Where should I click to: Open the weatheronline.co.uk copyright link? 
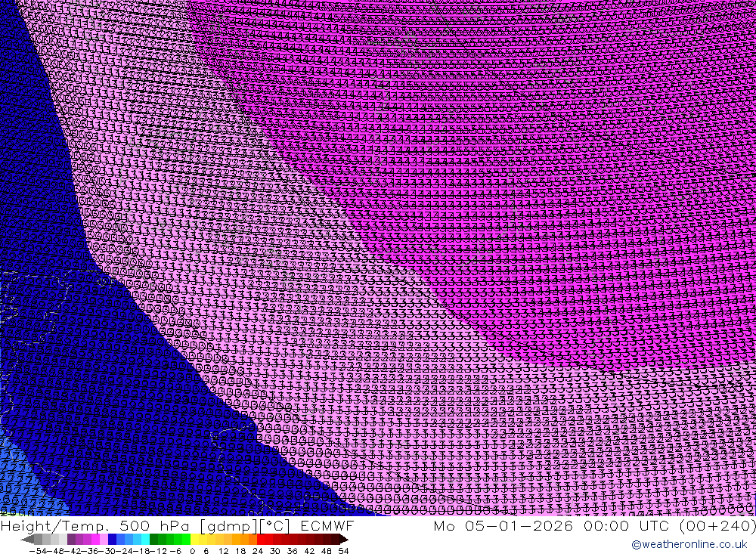click(x=689, y=544)
